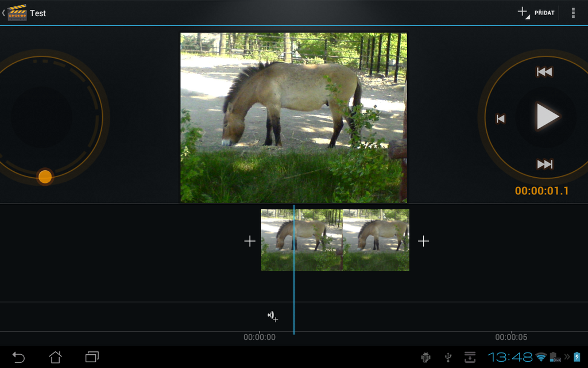Viewport: 588px width, 368px height.
Task: Open the USB connection dropdown icon
Action: [448, 356]
